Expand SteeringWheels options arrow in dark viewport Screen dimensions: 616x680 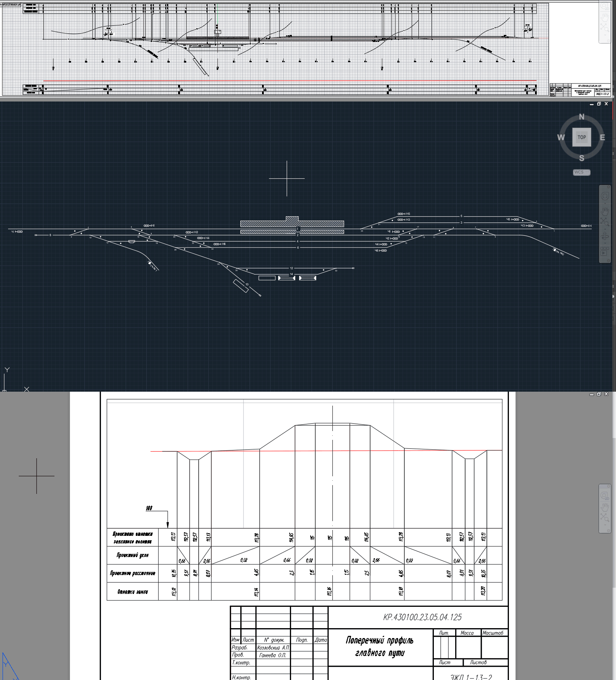[605, 203]
